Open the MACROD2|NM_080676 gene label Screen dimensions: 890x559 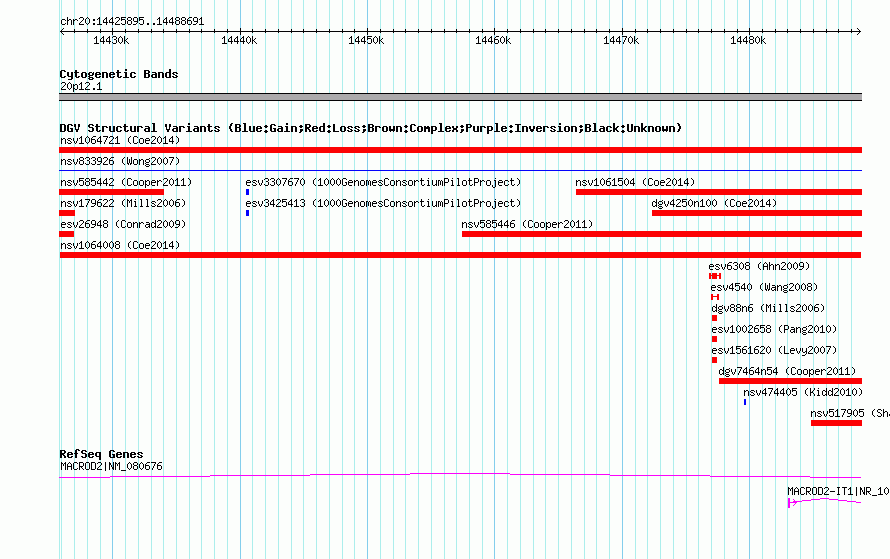(111, 466)
